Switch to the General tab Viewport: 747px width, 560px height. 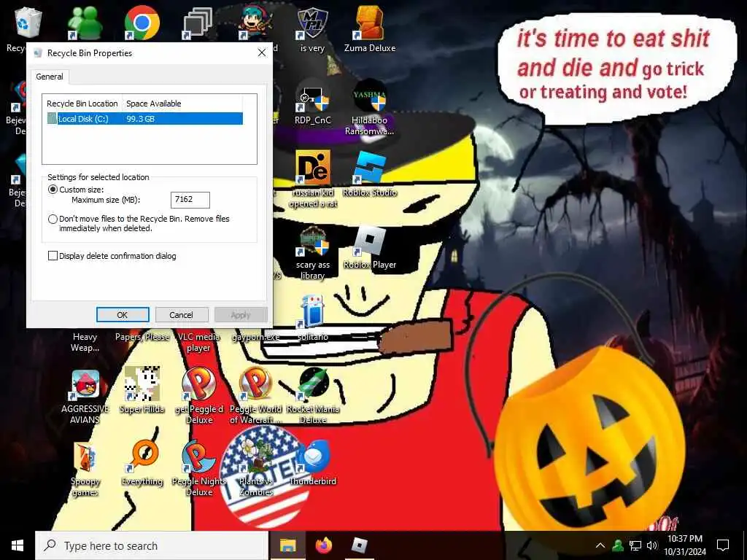(50, 77)
